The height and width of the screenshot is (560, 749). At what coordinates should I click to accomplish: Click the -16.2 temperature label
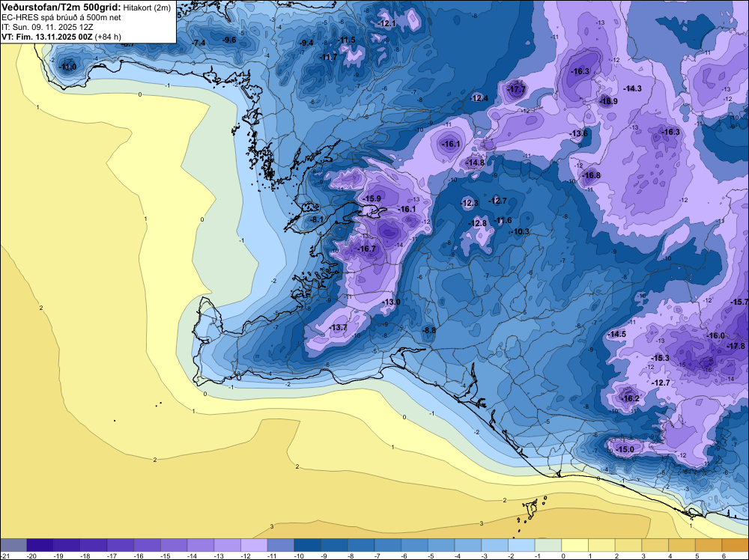(x=630, y=398)
